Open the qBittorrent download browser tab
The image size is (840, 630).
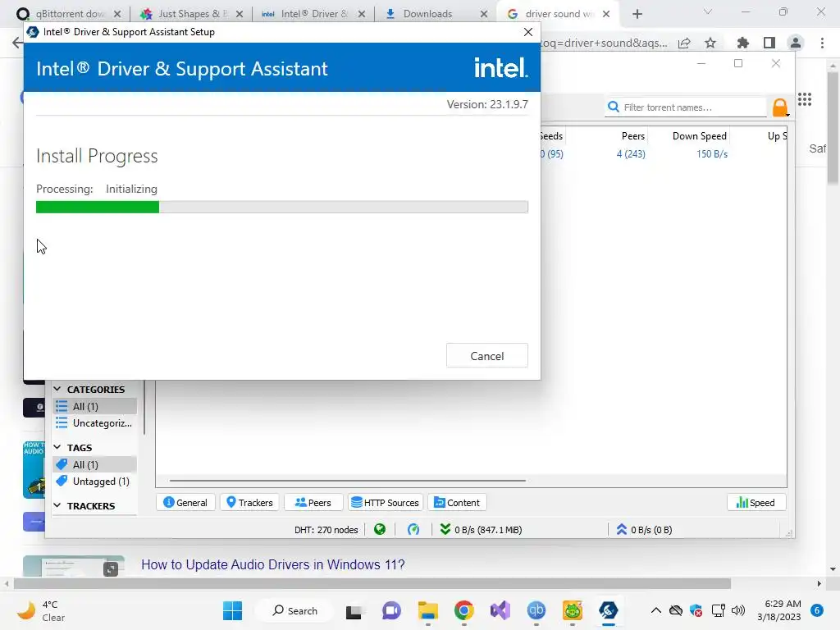[x=69, y=14]
